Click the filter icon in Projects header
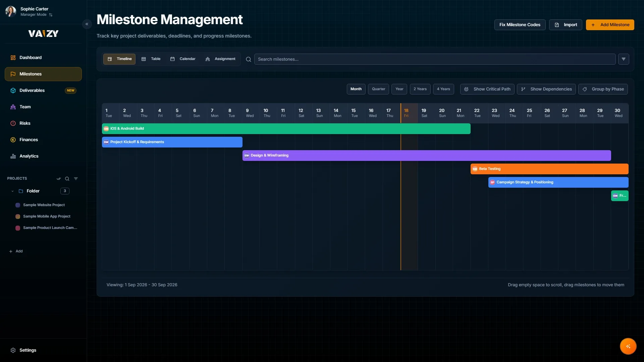Screen dimensions: 644x362 (x=76, y=179)
